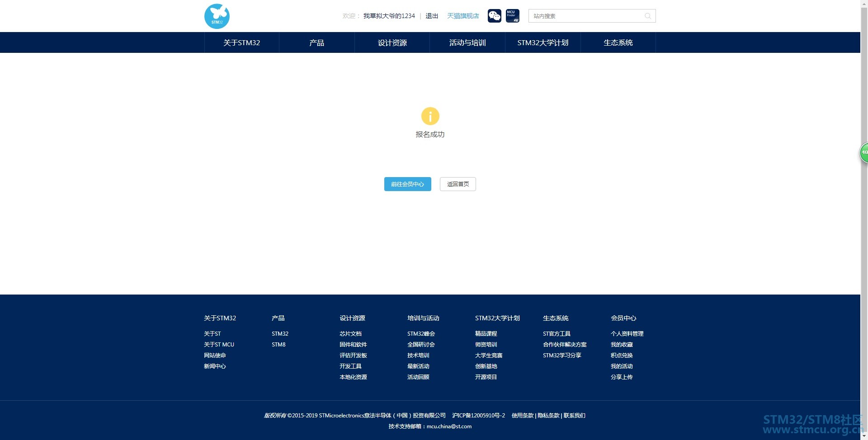The height and width of the screenshot is (440, 868).
Task: Open the STM32大学计划 navigation menu
Action: coord(543,42)
